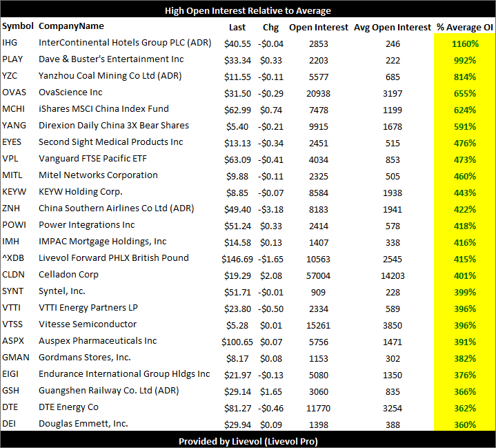The image size is (496, 448).
Task: Click the 20938 open interest value
Action: click(318, 93)
